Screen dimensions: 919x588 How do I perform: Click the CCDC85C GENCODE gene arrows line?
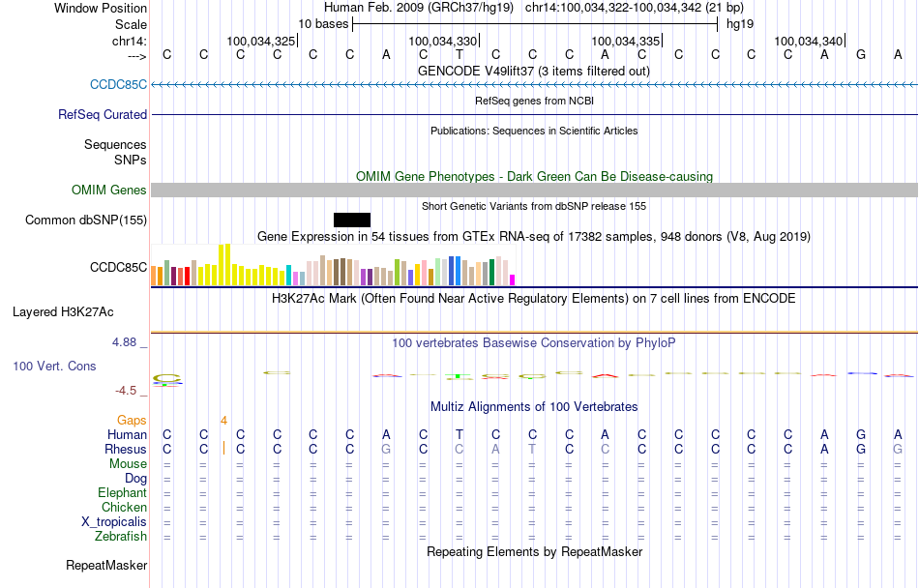pos(535,85)
